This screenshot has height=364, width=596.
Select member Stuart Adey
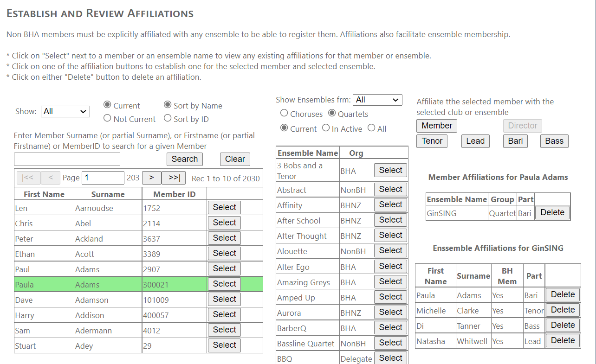[225, 345]
